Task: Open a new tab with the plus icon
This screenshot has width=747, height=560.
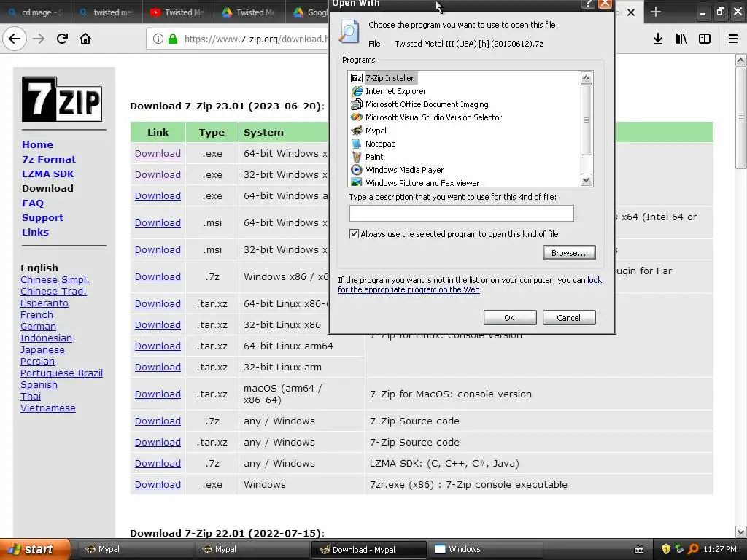Action: tap(656, 12)
